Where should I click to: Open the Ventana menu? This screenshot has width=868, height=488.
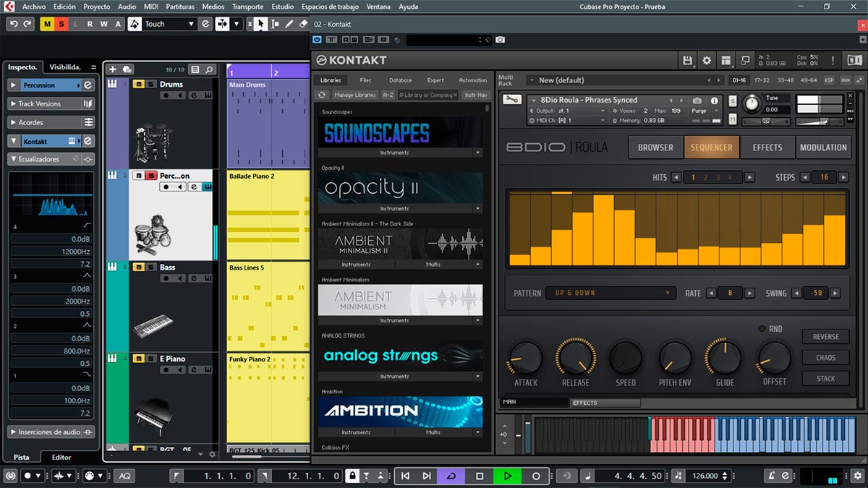pos(378,7)
